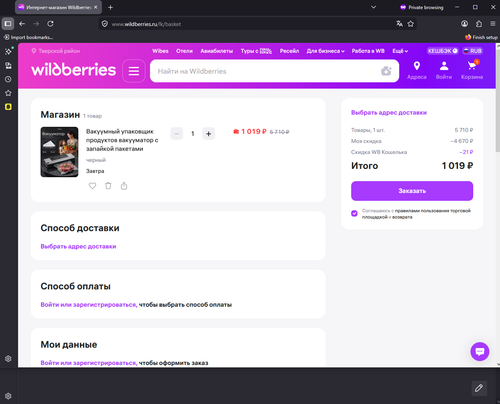
Task: Share the product with share icon
Action: tap(124, 186)
